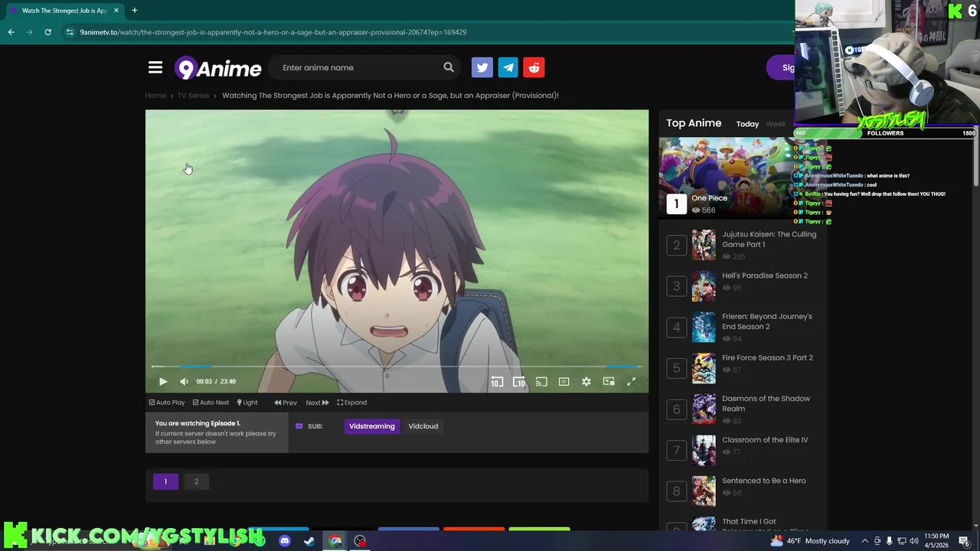The width and height of the screenshot is (980, 551).
Task: Close the Watch The Strongest Job tab
Action: pos(116,11)
